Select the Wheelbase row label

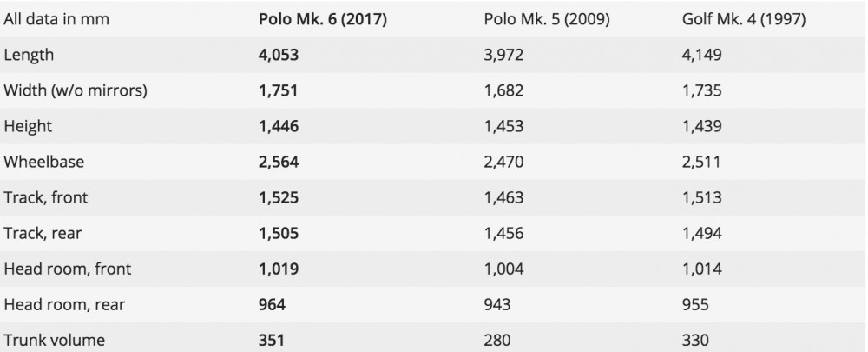pyautogui.click(x=43, y=162)
